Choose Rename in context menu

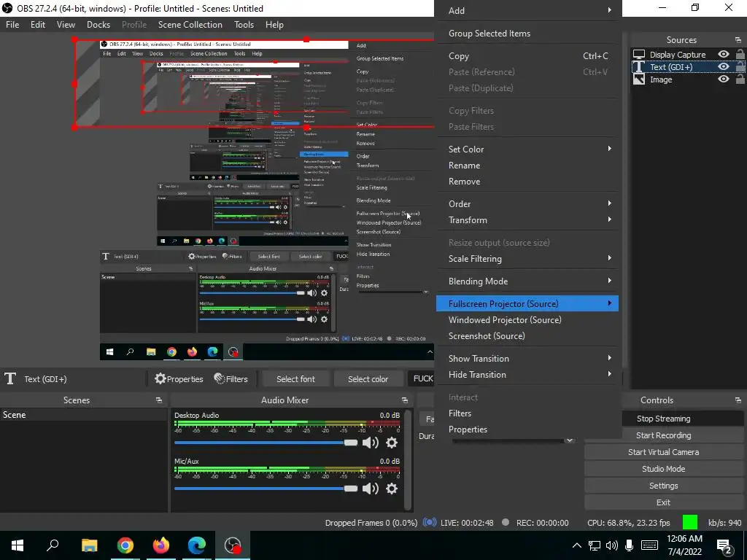tap(527, 166)
